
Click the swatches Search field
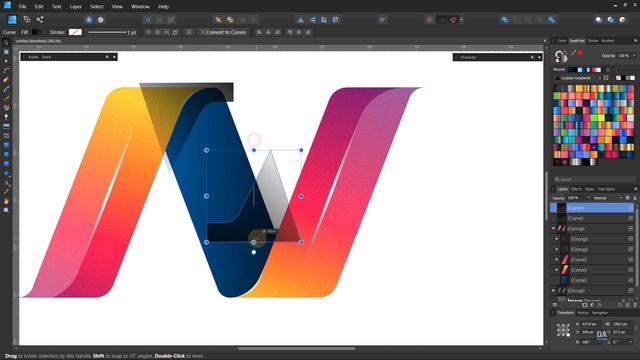(x=594, y=180)
